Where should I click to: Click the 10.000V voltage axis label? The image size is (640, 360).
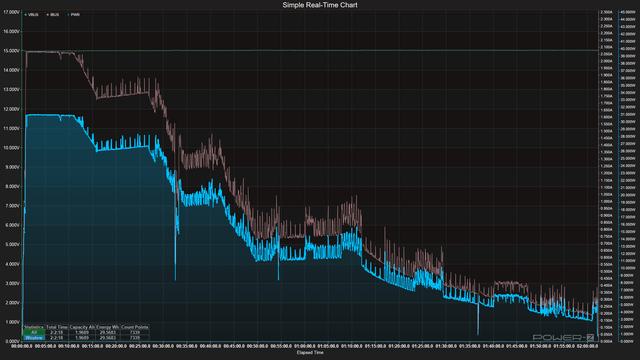coord(11,148)
